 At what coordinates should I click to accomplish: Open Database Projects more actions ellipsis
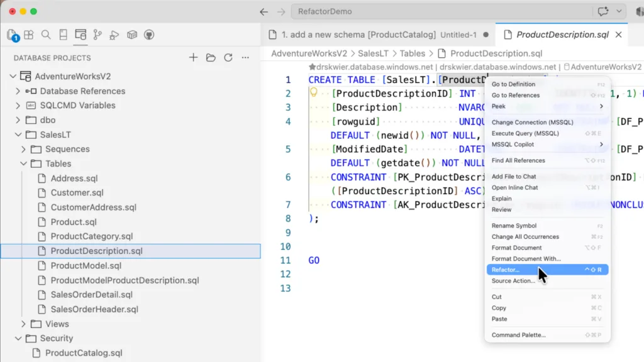click(x=245, y=57)
